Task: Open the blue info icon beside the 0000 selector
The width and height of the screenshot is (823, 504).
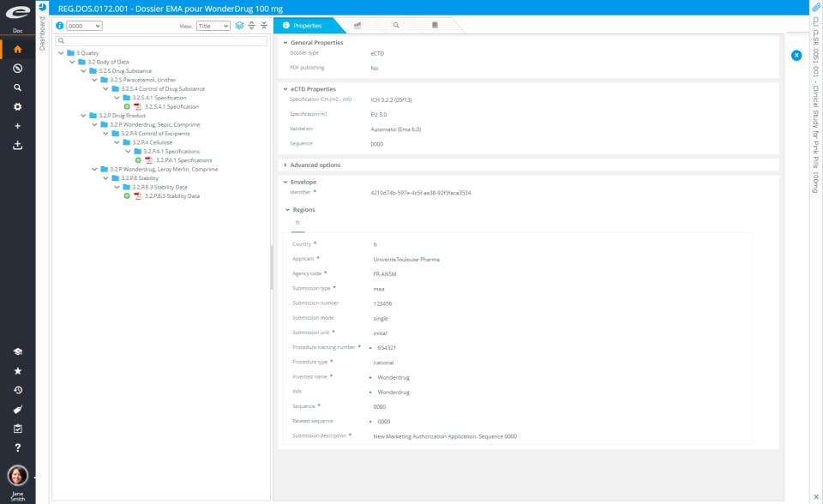Action: [59, 26]
